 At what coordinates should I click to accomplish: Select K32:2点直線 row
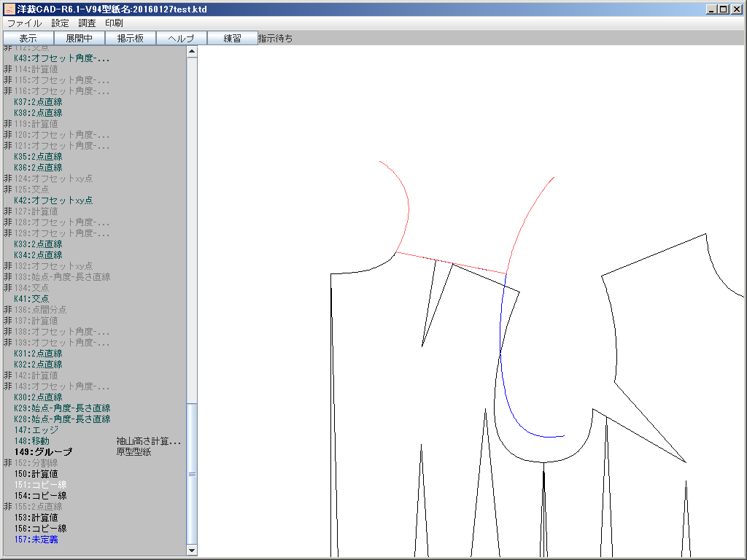click(x=38, y=365)
